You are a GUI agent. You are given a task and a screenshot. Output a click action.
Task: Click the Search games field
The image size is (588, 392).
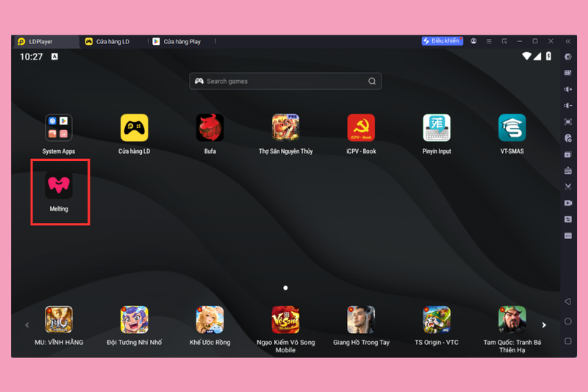285,81
